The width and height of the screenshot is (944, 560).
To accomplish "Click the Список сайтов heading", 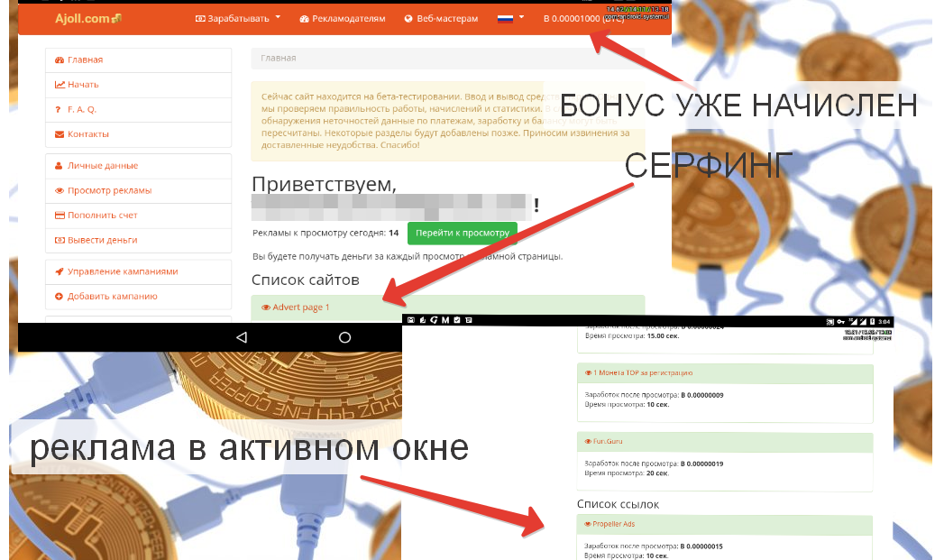I will click(x=306, y=280).
